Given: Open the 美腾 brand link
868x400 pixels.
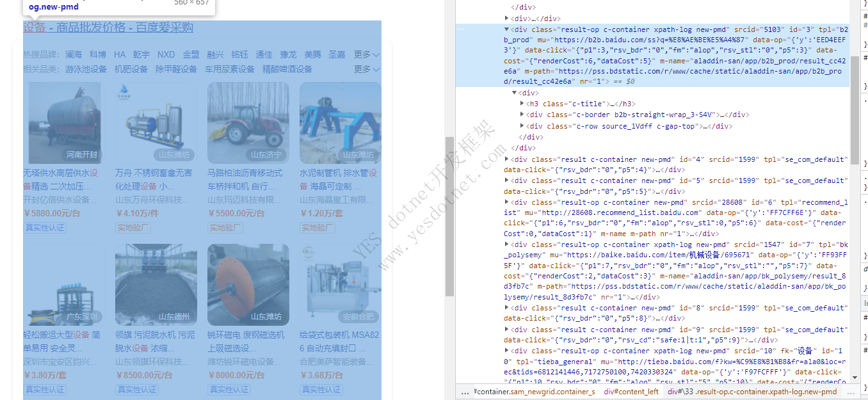Looking at the screenshot, I should coord(313,55).
